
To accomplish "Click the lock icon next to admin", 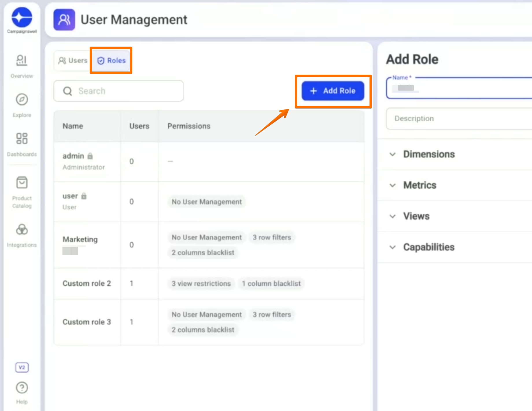I will (x=90, y=156).
